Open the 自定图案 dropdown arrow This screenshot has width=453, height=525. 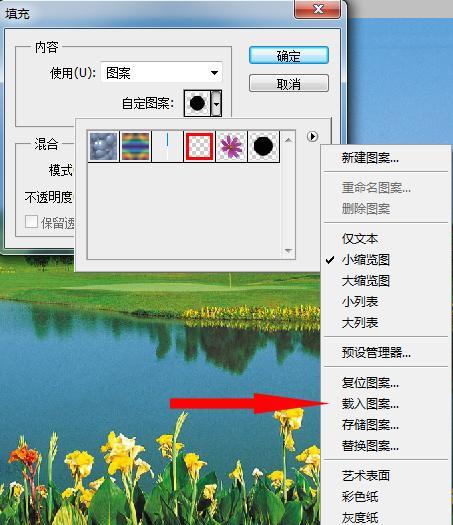217,103
